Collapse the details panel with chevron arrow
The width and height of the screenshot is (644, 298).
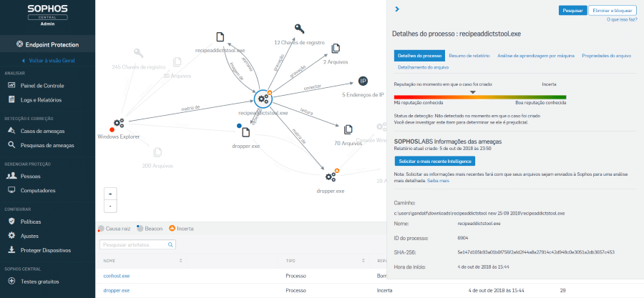397,9
